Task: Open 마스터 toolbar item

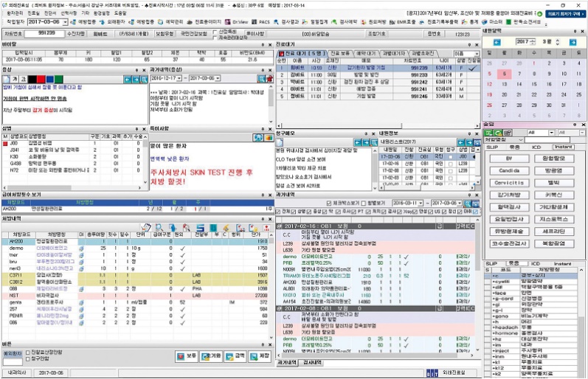Action: (x=492, y=22)
